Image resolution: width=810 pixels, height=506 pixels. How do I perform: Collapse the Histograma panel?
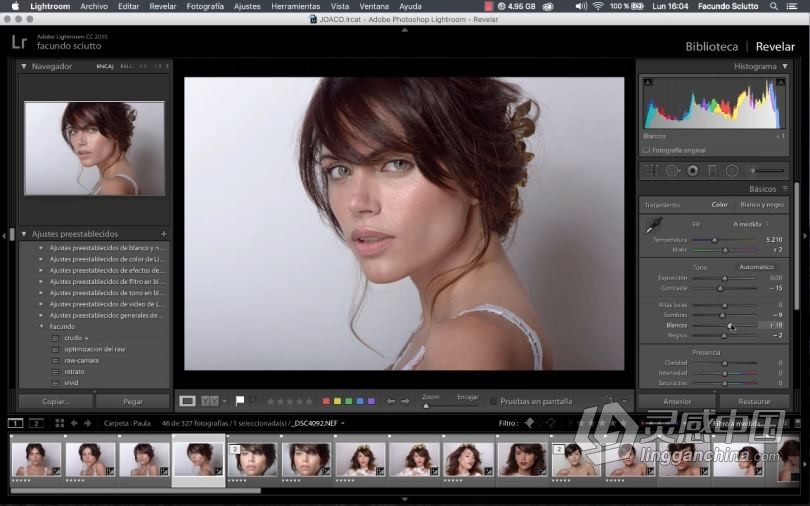point(785,67)
